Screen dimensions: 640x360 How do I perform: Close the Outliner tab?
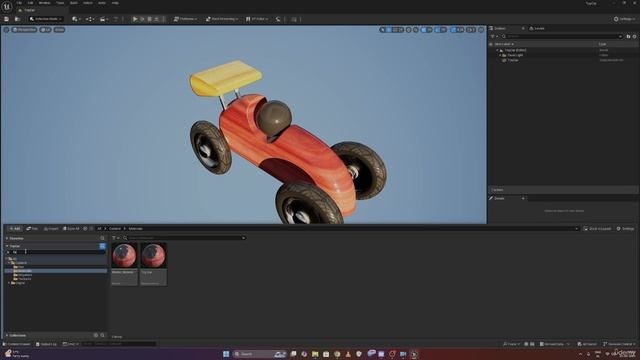(x=523, y=29)
